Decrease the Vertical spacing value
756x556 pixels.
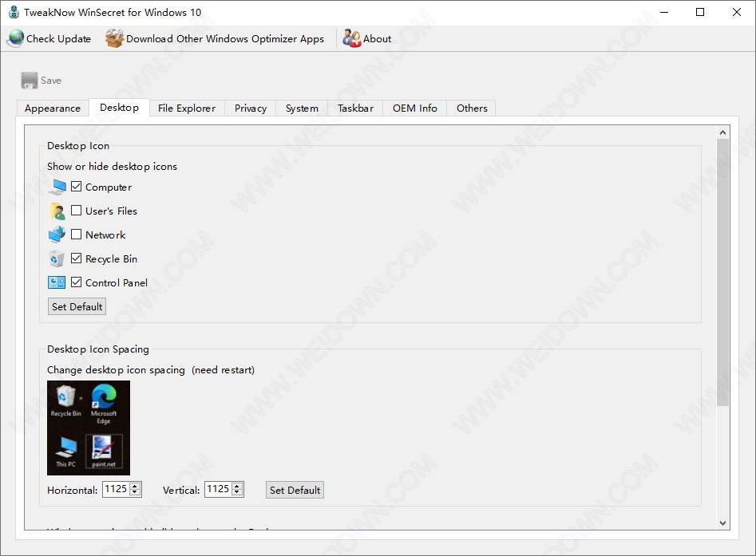click(x=237, y=492)
